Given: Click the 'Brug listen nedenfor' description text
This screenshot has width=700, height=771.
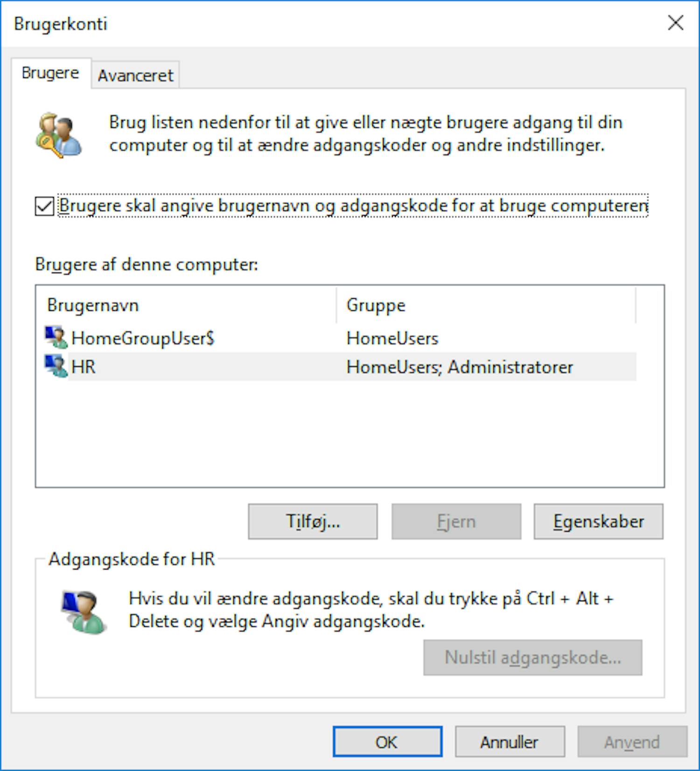Looking at the screenshot, I should tap(366, 133).
